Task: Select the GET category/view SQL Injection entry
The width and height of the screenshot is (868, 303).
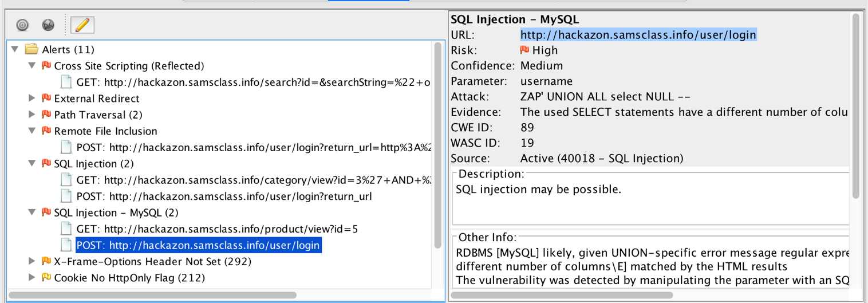Action: coord(253,180)
